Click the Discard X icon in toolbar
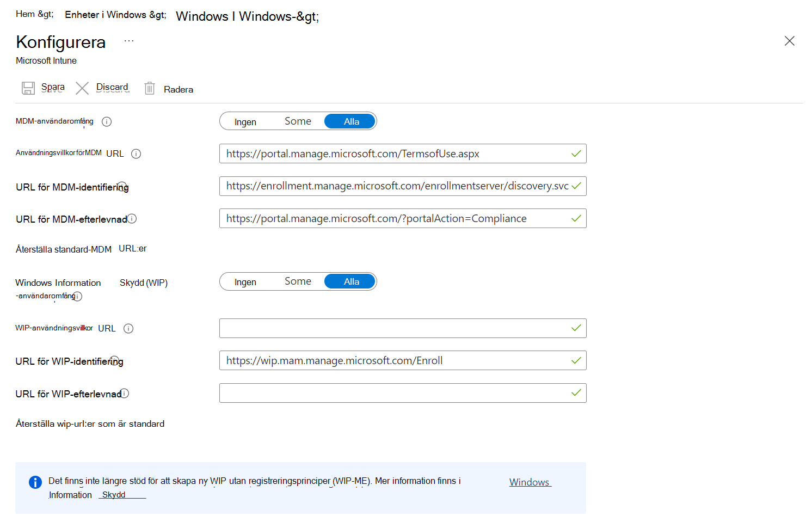This screenshot has width=812, height=528. (x=82, y=88)
